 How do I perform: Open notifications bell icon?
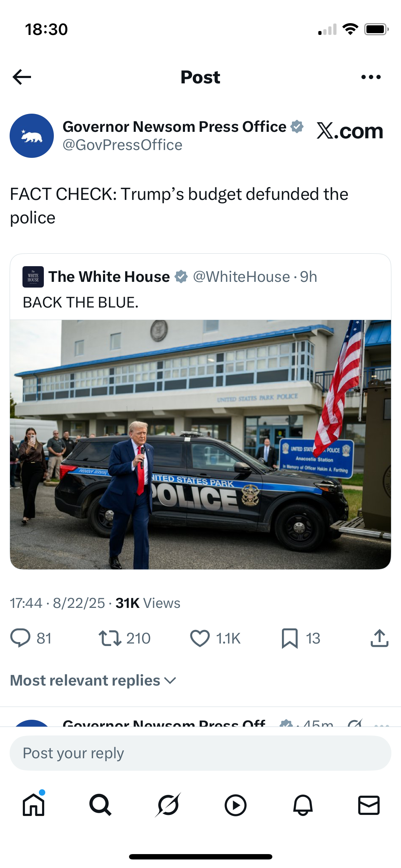click(303, 805)
